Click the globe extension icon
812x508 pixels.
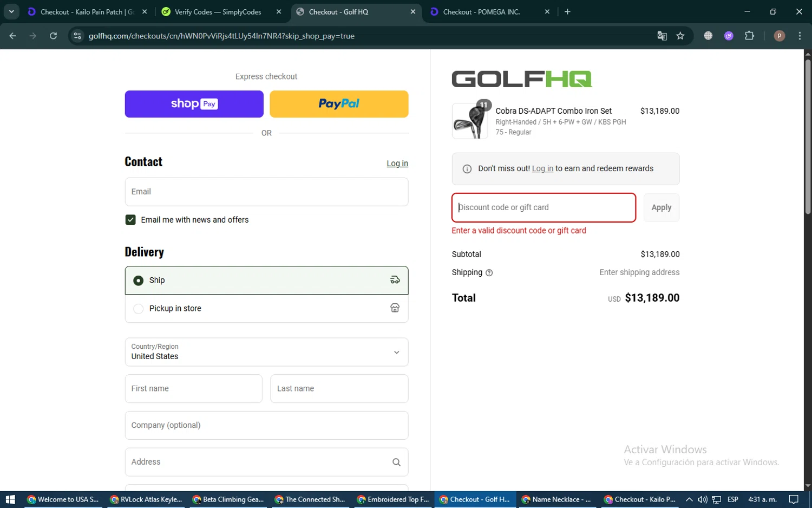[x=708, y=36]
